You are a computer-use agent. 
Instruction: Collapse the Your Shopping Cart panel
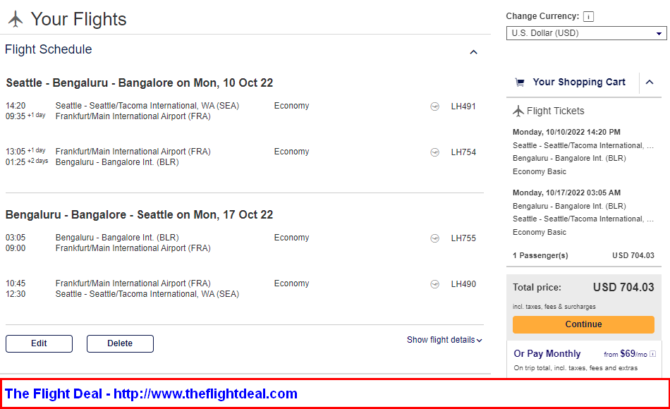(649, 82)
